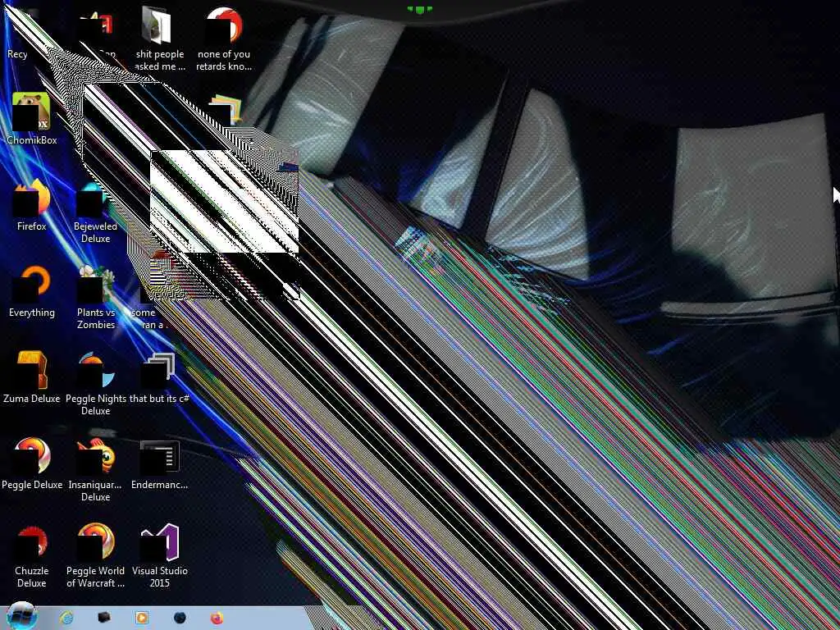Open the orange media player taskbar icon
This screenshot has width=840, height=630.
pos(141,618)
